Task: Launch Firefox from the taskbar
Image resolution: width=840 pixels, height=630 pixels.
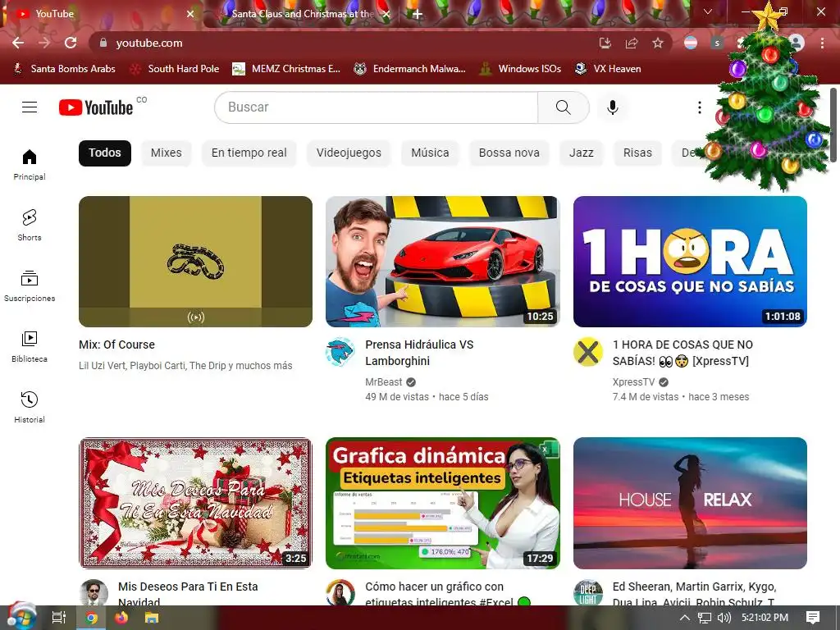Action: click(121, 618)
